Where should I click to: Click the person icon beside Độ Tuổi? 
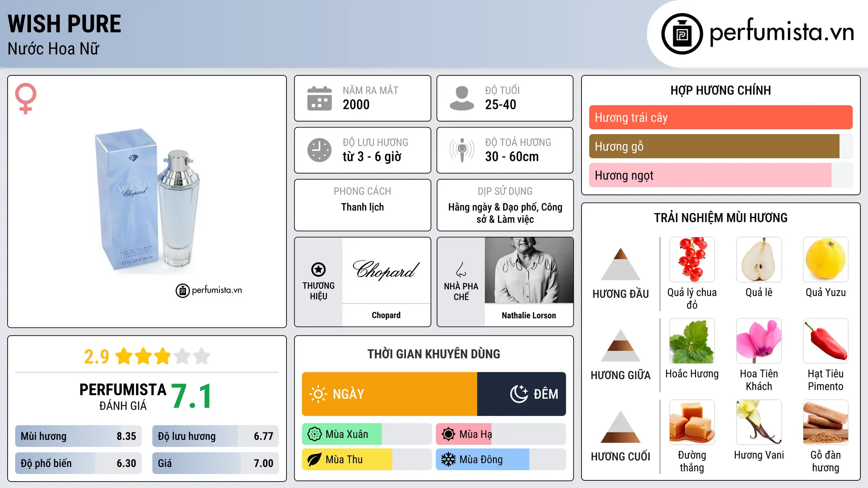pos(462,98)
